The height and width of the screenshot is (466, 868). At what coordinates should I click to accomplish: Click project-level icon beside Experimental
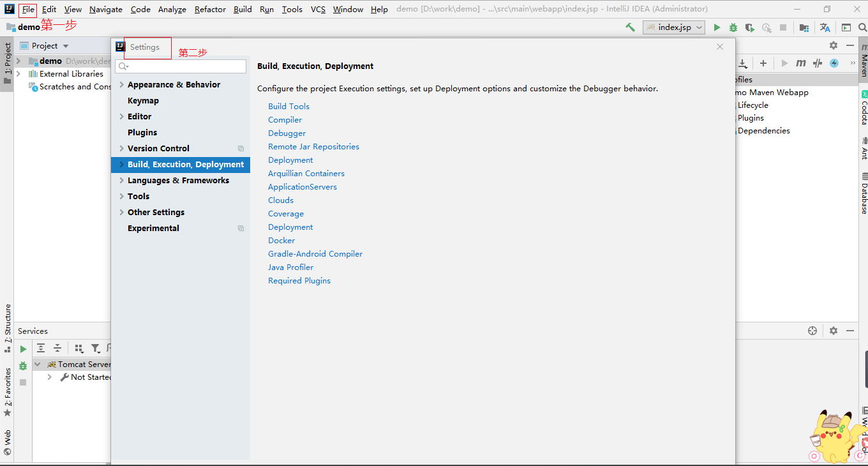coord(241,228)
